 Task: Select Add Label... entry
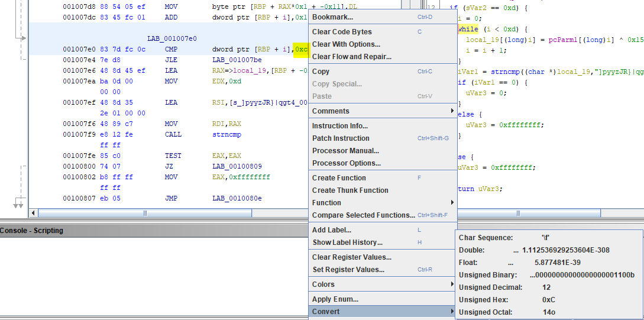click(x=383, y=230)
